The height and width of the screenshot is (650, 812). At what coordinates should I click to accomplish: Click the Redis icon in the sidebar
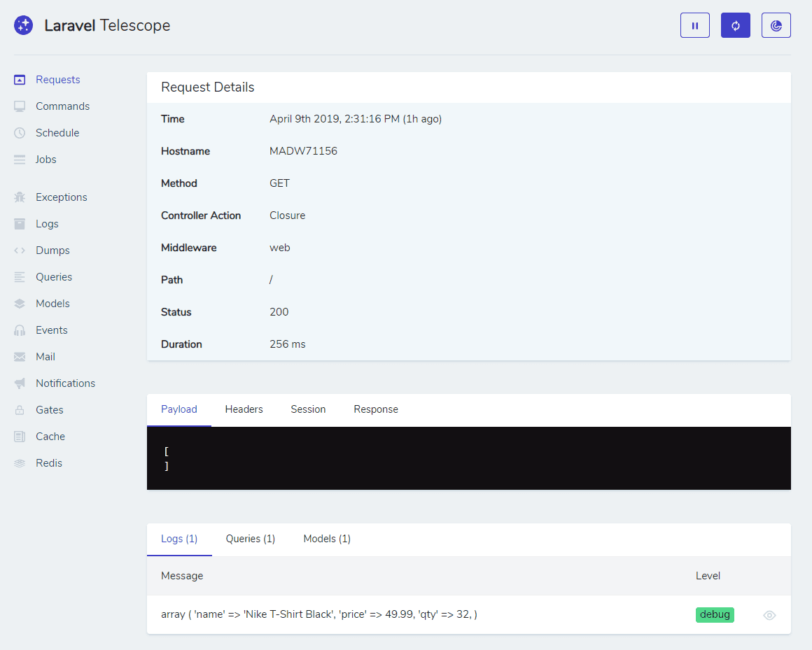coord(19,462)
